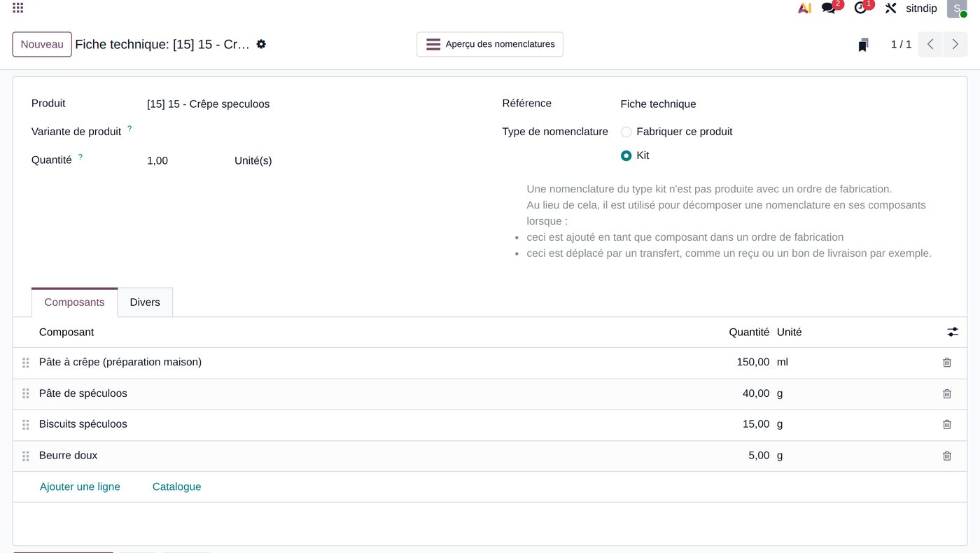Click the bookmark documents icon
Viewport: 980px width, 553px height.
click(x=863, y=45)
